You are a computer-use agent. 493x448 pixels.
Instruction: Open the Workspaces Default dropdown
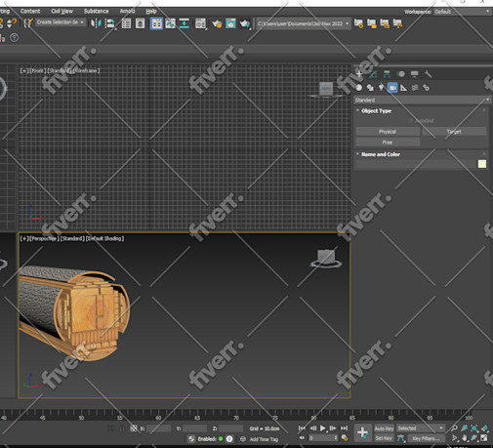point(462,12)
